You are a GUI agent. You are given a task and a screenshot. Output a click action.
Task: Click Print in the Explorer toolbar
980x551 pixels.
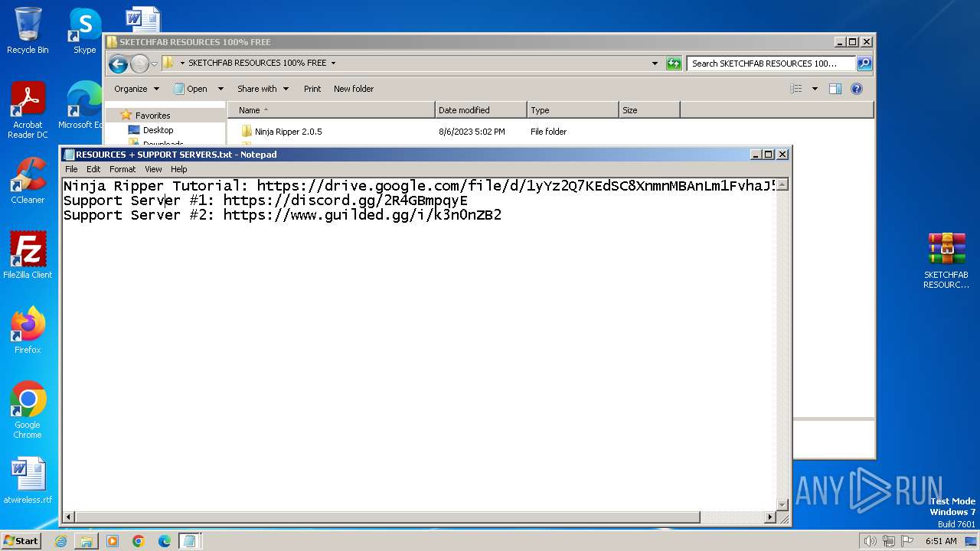pos(312,89)
